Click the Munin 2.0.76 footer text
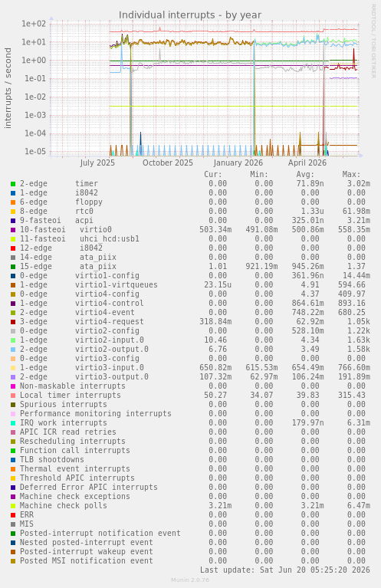 tap(190, 580)
